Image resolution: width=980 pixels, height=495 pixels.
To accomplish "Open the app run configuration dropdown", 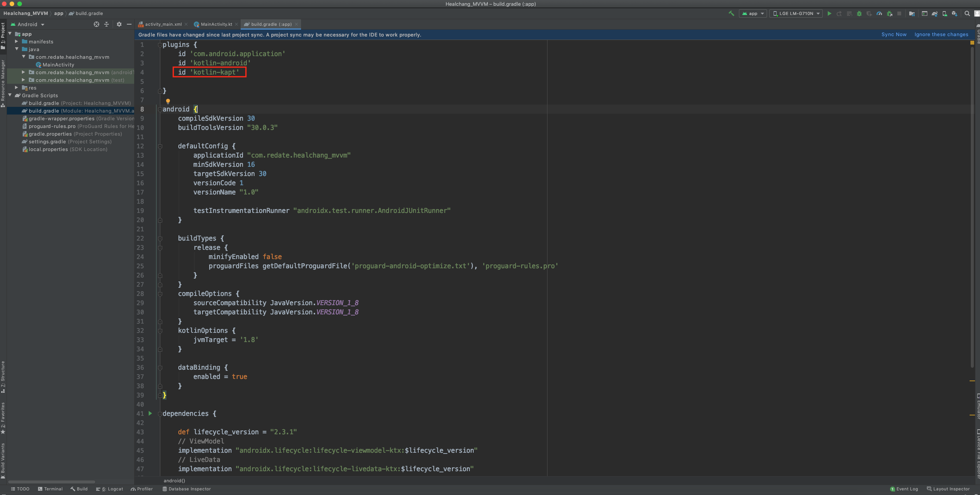I will [753, 13].
